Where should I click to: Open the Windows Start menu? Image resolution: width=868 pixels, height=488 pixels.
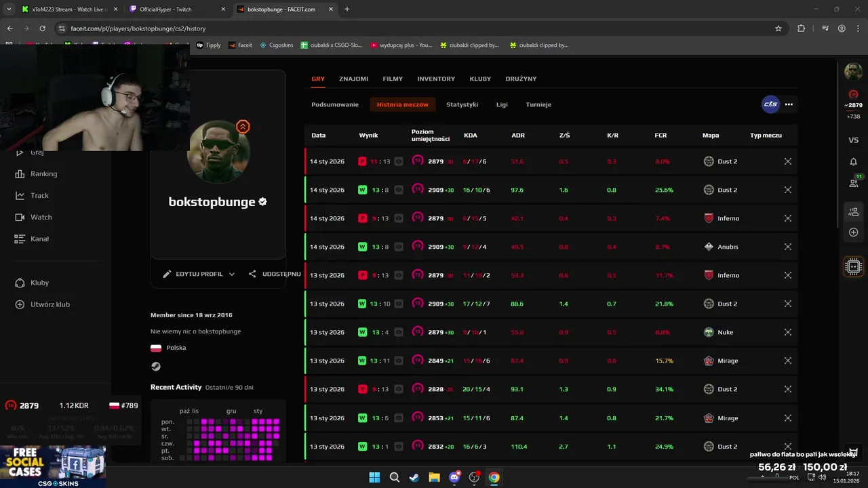(374, 477)
